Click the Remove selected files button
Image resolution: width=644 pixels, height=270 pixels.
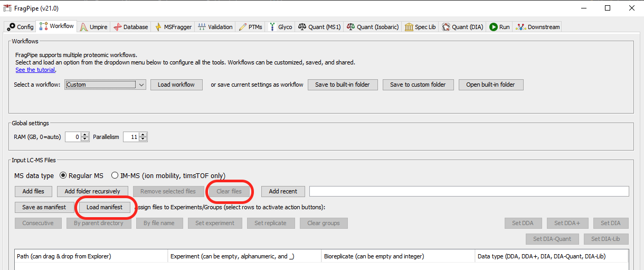point(168,191)
